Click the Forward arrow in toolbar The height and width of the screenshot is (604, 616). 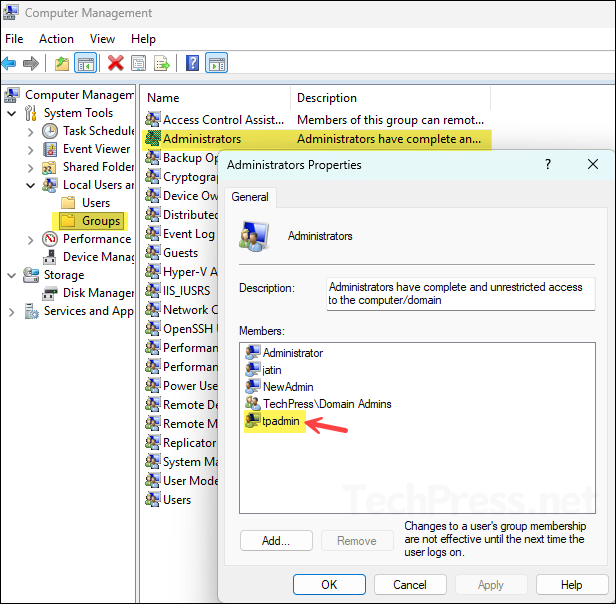click(31, 63)
